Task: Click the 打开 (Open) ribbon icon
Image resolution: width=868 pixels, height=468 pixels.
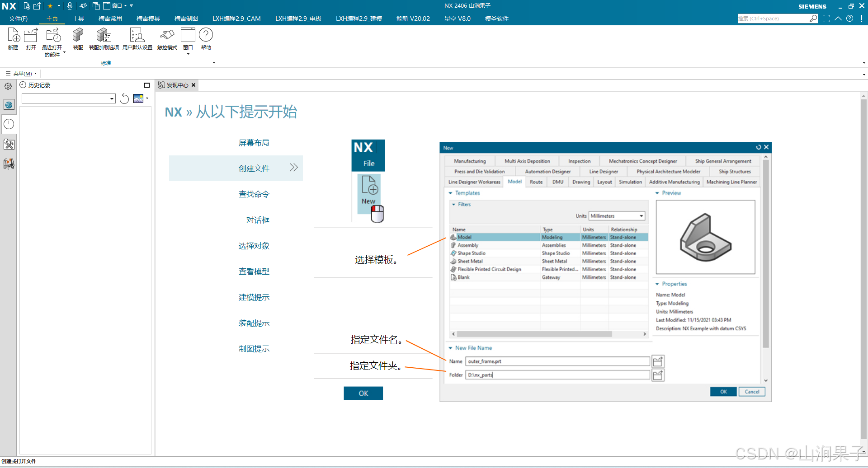Action: coord(31,38)
